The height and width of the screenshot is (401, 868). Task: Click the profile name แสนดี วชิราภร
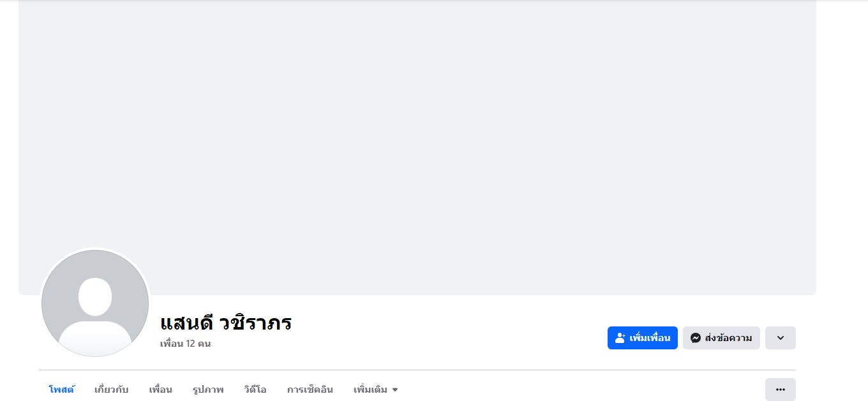(226, 323)
